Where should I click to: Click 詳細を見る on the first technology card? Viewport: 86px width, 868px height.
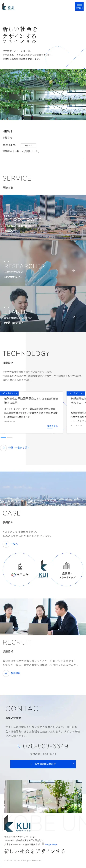52,426
